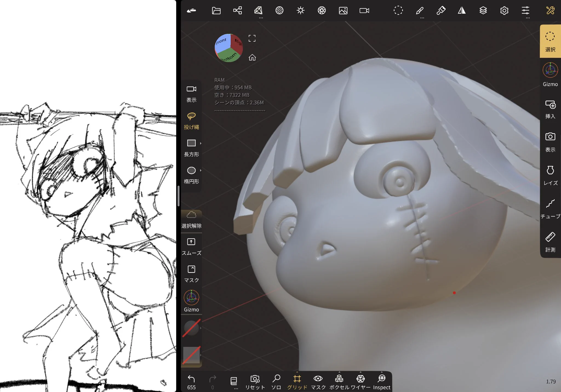Open the alpha texture square swatch
Image resolution: width=561 pixels, height=392 pixels.
click(191, 355)
